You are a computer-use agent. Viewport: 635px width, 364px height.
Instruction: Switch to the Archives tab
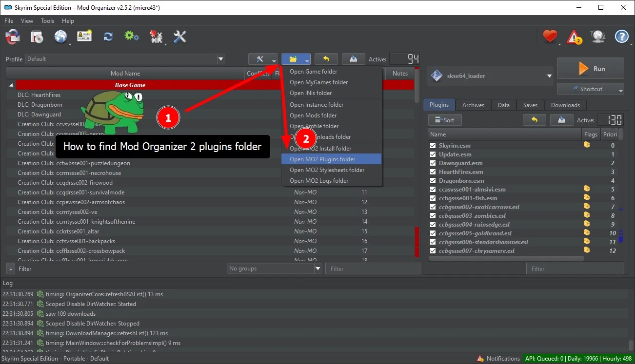(473, 105)
